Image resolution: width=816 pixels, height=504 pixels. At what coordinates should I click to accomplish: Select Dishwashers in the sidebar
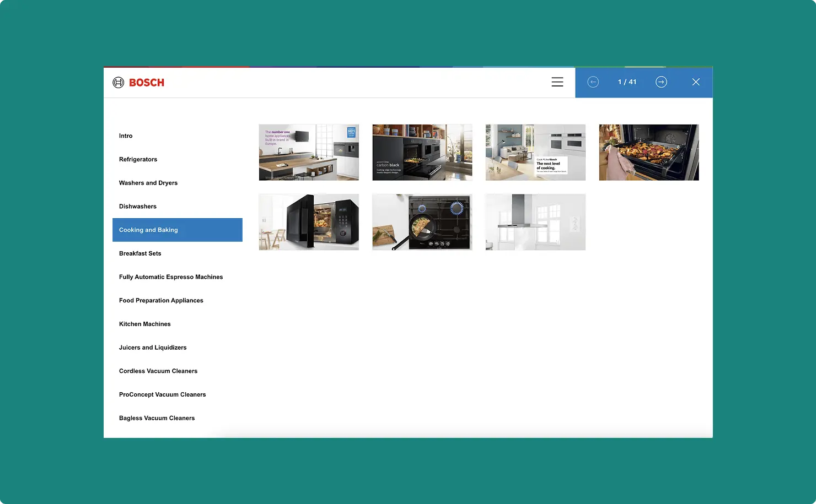(x=138, y=207)
